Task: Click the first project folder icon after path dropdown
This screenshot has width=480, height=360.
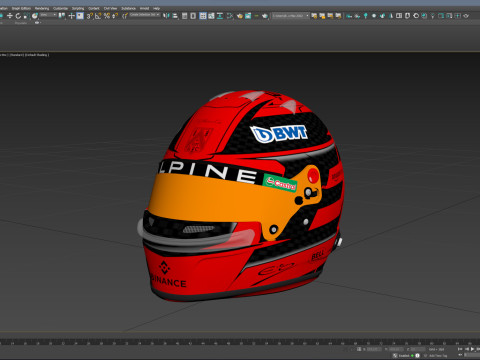Action: coord(314,16)
